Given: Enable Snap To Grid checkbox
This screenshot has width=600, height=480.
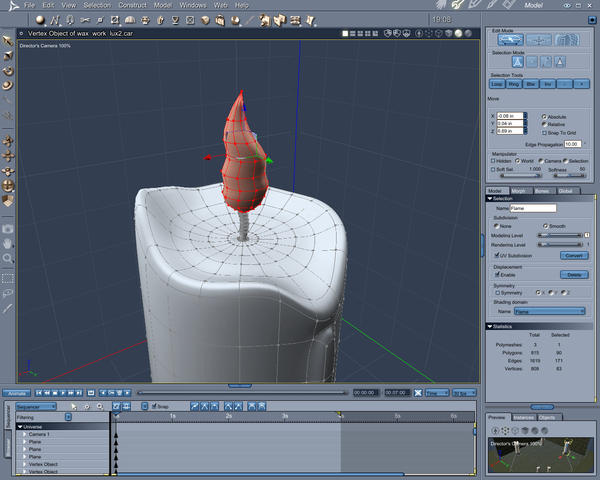Looking at the screenshot, I should (544, 133).
